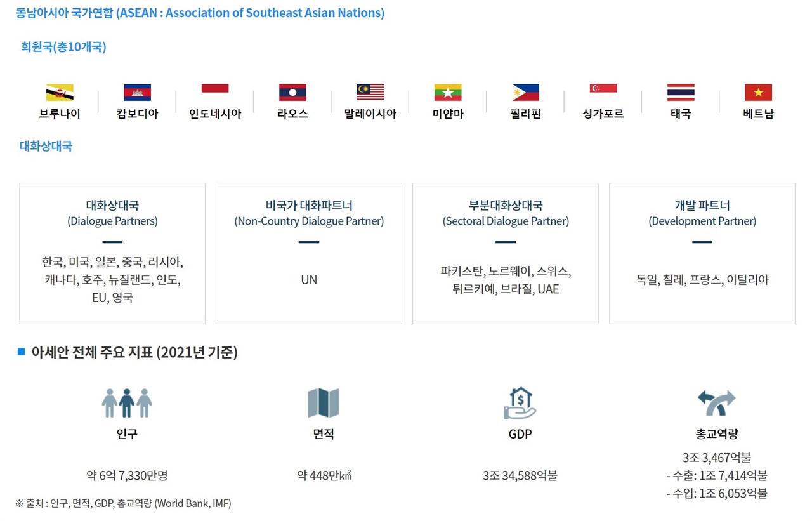The image size is (812, 521).
Task: Click the 대화상대국 card title
Action: [112, 206]
